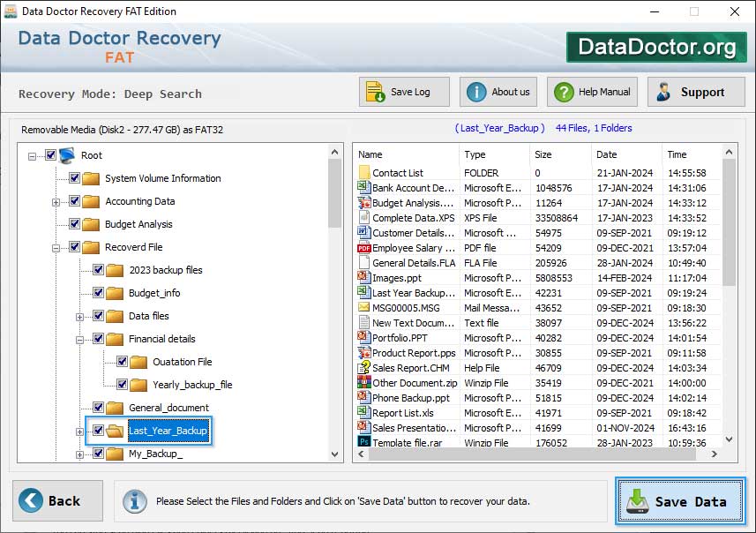
Task: Click System Volume Information folder icon
Action: click(91, 178)
